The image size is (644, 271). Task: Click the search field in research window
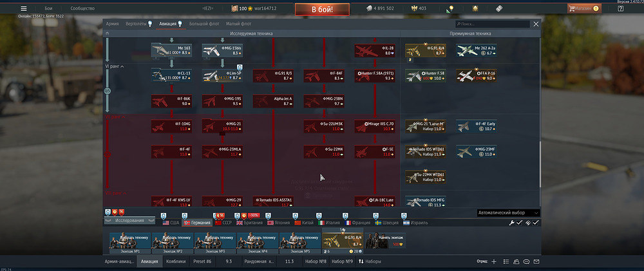pos(493,24)
